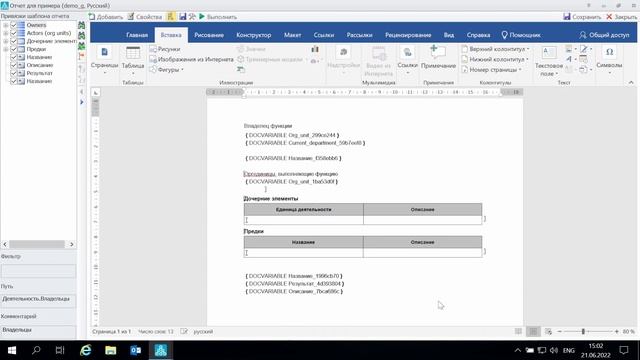This screenshot has height=360, width=640.
Task: Open the Номер страницы dropdown
Action: pos(491,70)
